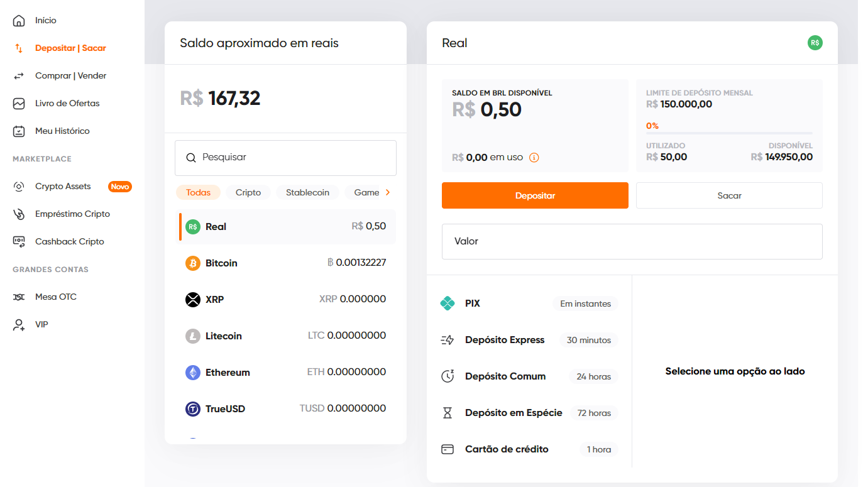Screen dimensions: 868x487
Task: Click the TUSD 0.00000000 balance
Action: [x=343, y=409]
